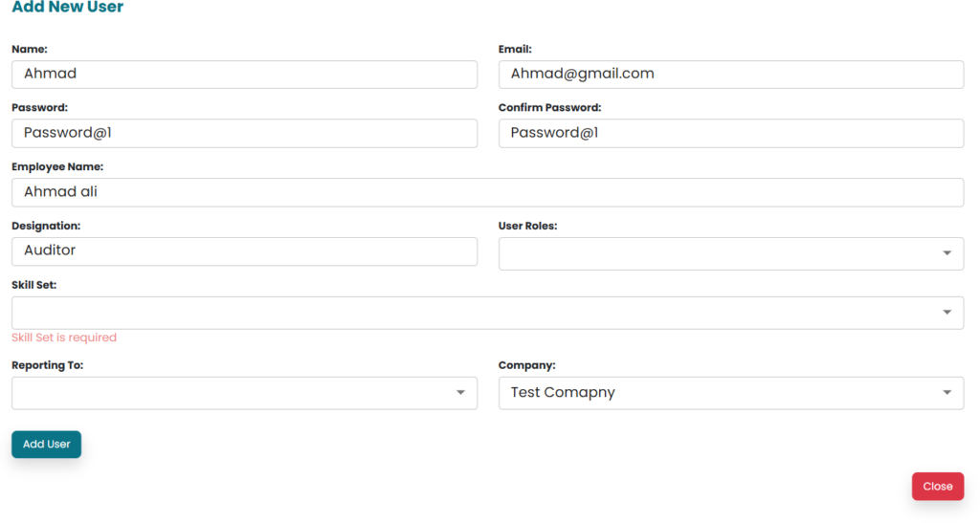980x523 pixels.
Task: Click the 'User Roles:' label
Action: click(x=527, y=227)
